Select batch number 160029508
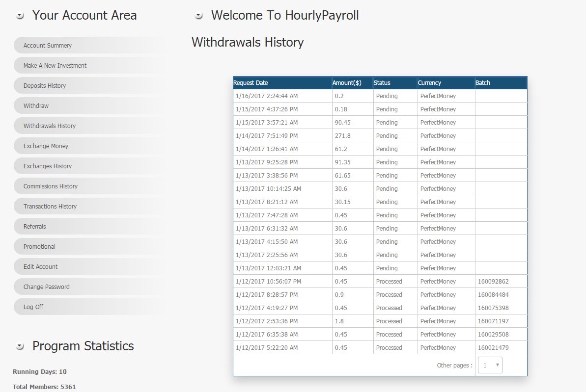This screenshot has height=392, width=586. pyautogui.click(x=493, y=335)
